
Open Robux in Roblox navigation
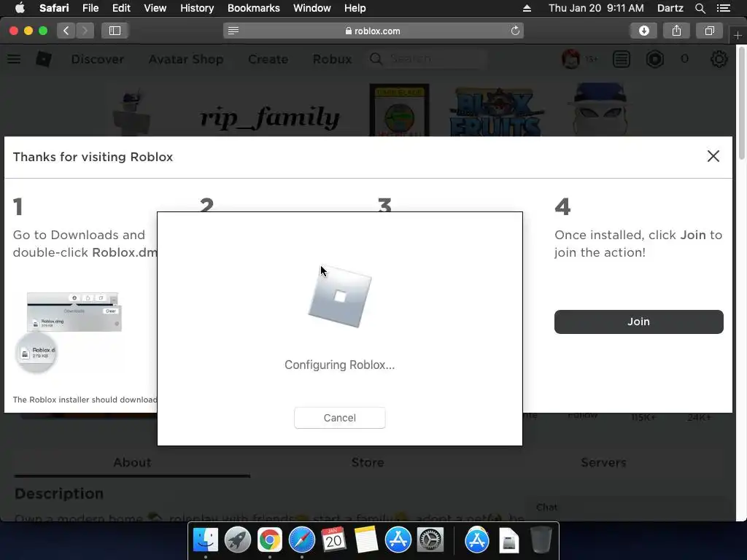coord(332,59)
